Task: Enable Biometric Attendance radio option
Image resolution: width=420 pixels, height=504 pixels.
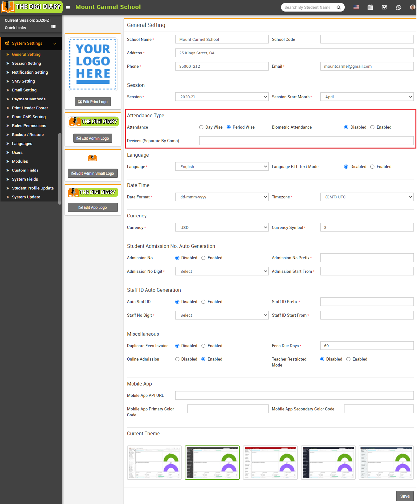Action: pos(372,127)
